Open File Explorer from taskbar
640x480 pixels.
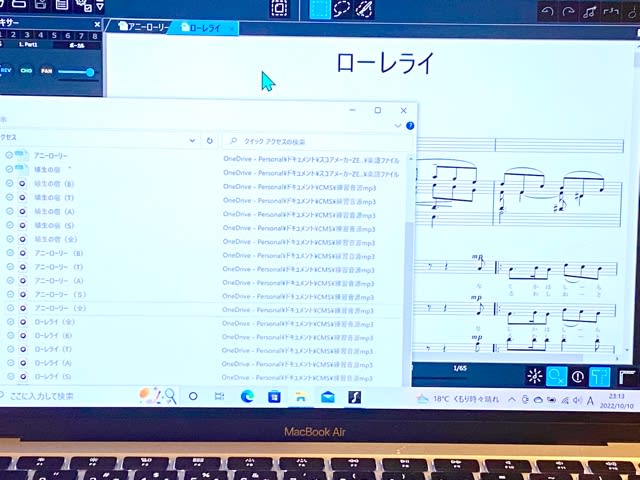(301, 397)
